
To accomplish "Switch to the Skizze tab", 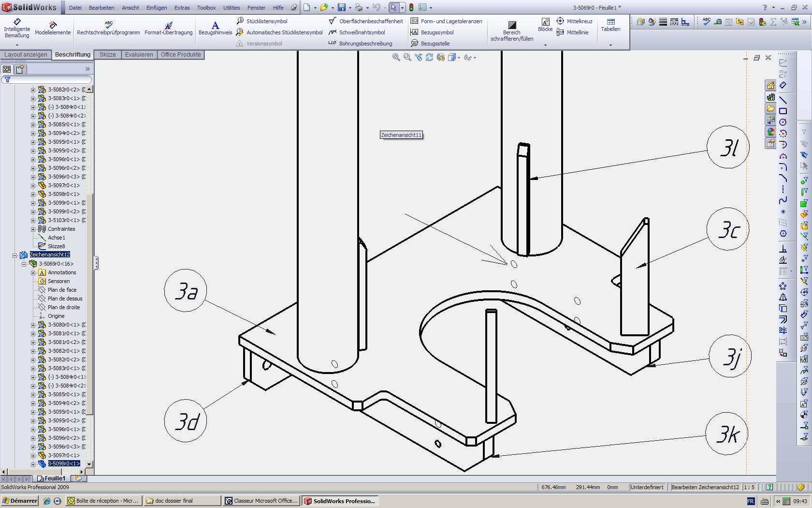I will (x=107, y=55).
